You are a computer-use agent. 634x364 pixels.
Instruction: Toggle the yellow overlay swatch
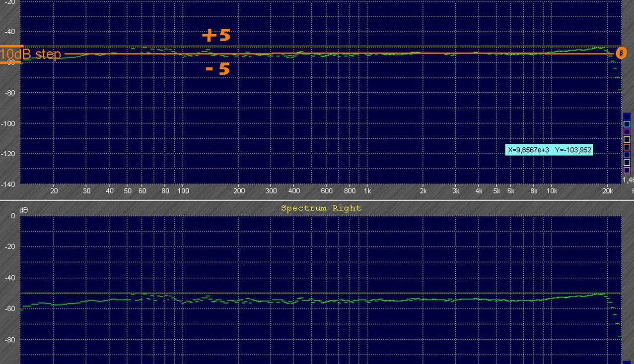[x=627, y=139]
